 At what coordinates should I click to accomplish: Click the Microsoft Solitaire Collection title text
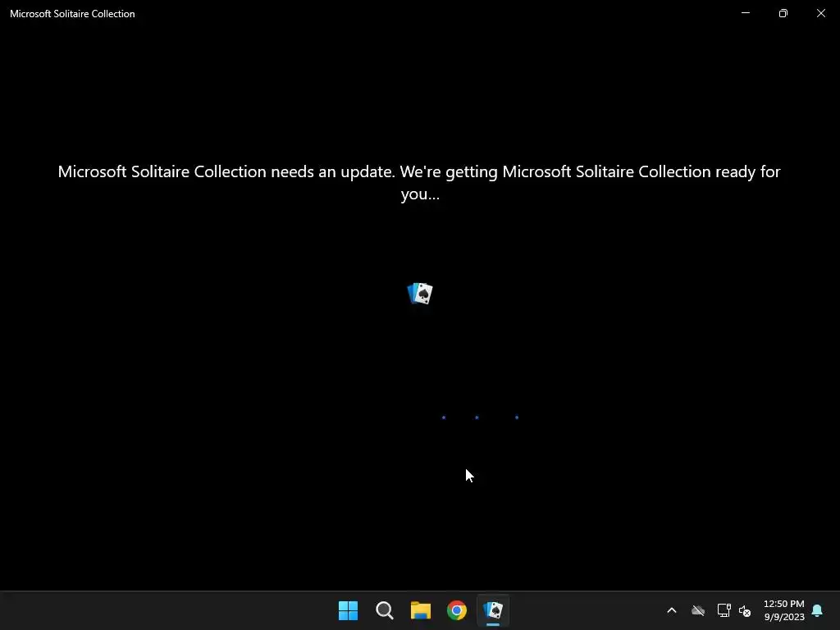[x=72, y=14]
